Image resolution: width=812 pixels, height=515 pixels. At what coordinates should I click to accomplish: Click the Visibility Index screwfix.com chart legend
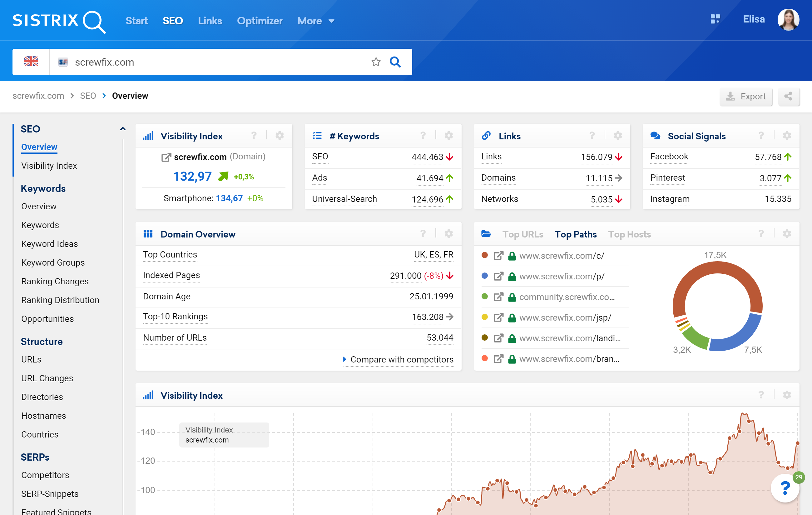click(224, 435)
